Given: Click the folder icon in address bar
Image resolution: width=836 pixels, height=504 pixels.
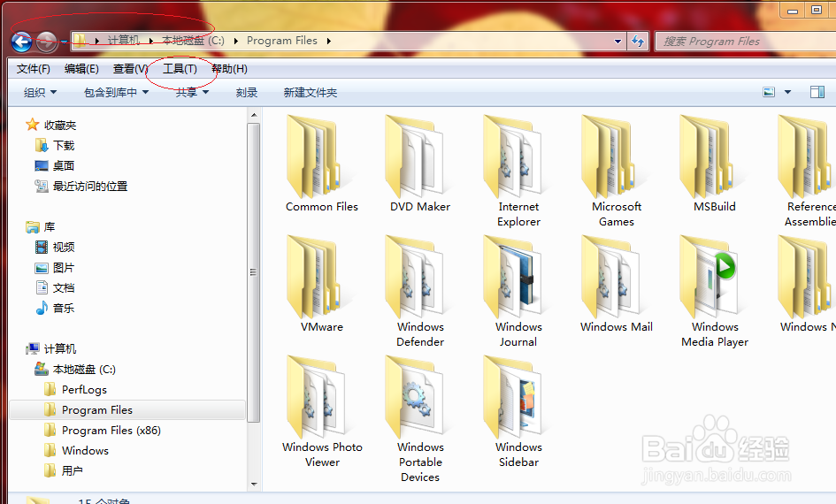Looking at the screenshot, I should tap(80, 41).
